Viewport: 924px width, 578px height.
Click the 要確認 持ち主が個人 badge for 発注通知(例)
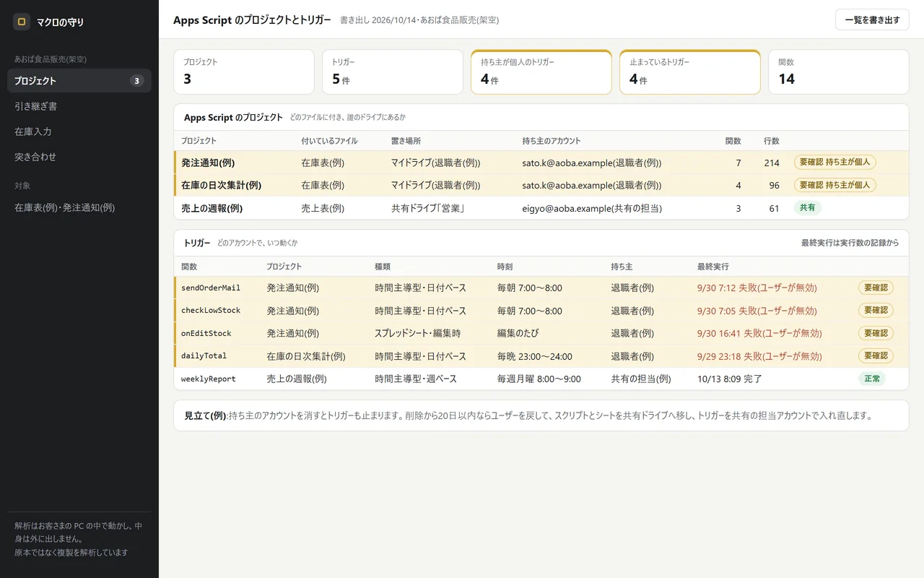coord(835,163)
